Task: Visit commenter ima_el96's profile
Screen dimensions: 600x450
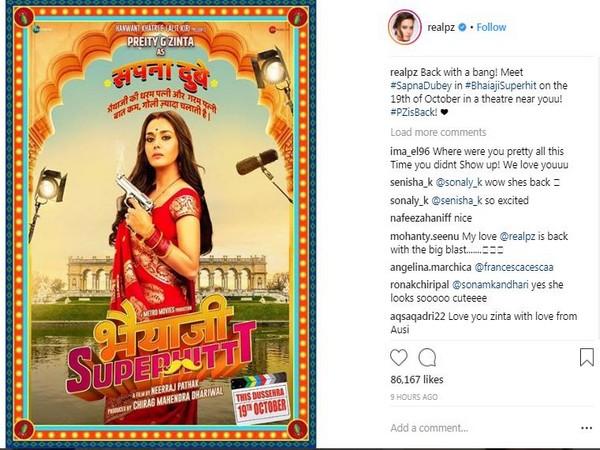Action: (410, 152)
